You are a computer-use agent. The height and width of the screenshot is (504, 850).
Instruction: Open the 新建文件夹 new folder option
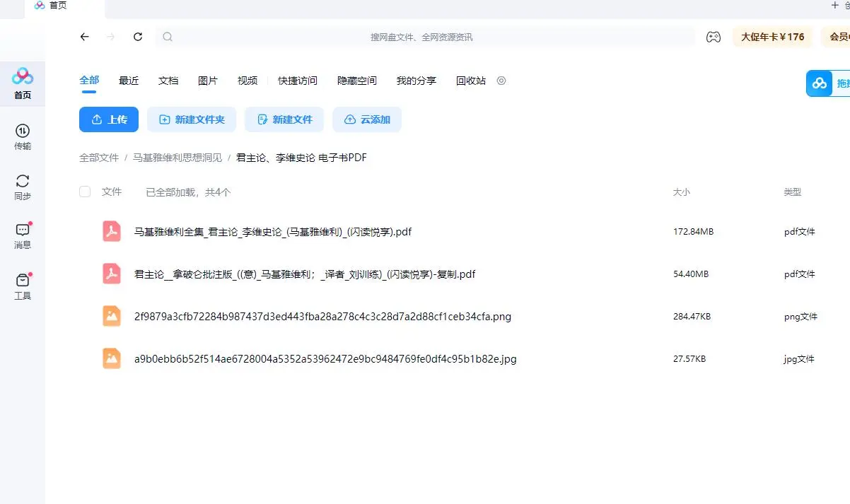pos(192,119)
